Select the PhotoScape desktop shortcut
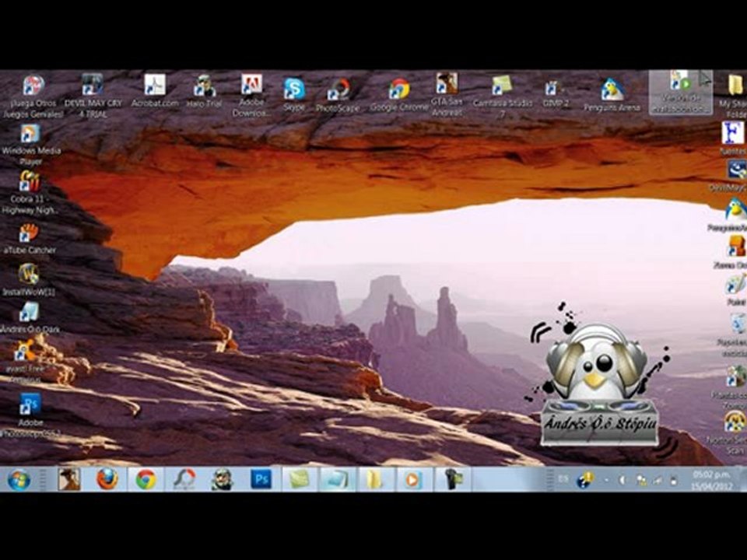This screenshot has height=560, width=747. click(338, 96)
